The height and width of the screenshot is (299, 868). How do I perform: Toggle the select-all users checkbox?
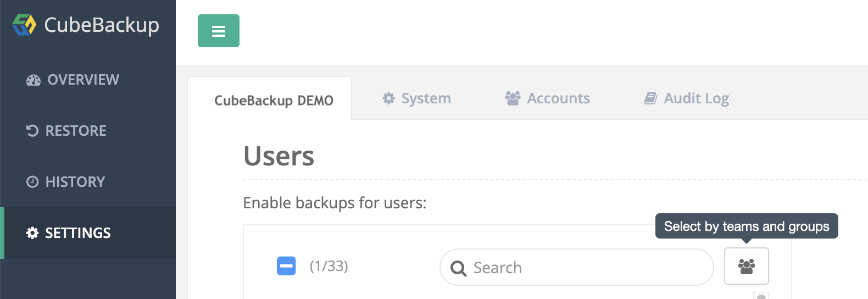286,266
